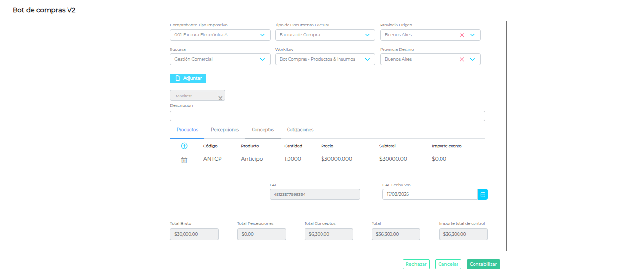Click the Importe total de control field

(x=463, y=234)
